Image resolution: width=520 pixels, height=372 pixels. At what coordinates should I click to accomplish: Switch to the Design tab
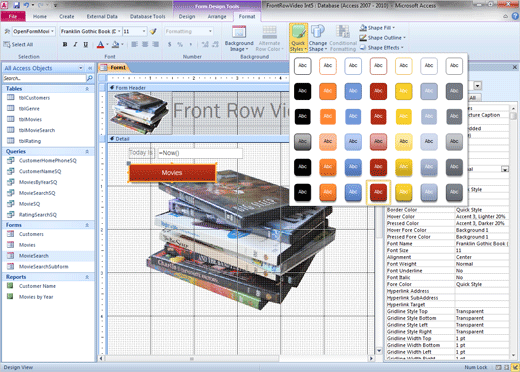[187, 16]
